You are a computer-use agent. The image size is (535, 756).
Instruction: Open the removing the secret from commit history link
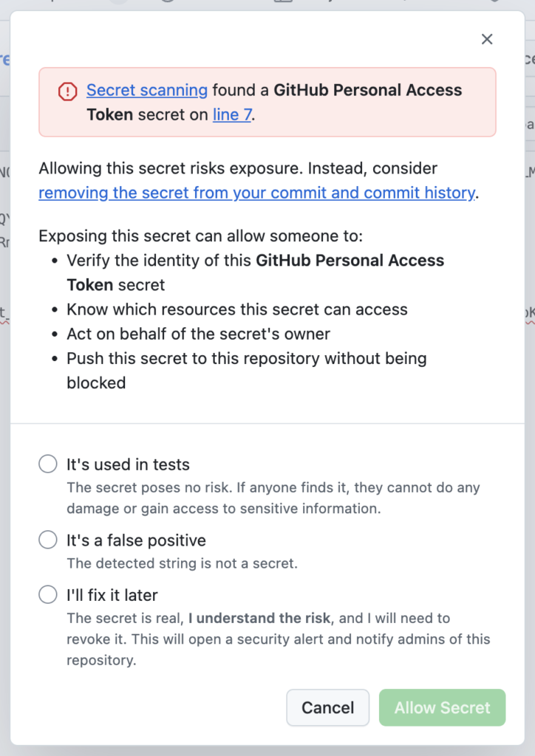[x=256, y=193]
